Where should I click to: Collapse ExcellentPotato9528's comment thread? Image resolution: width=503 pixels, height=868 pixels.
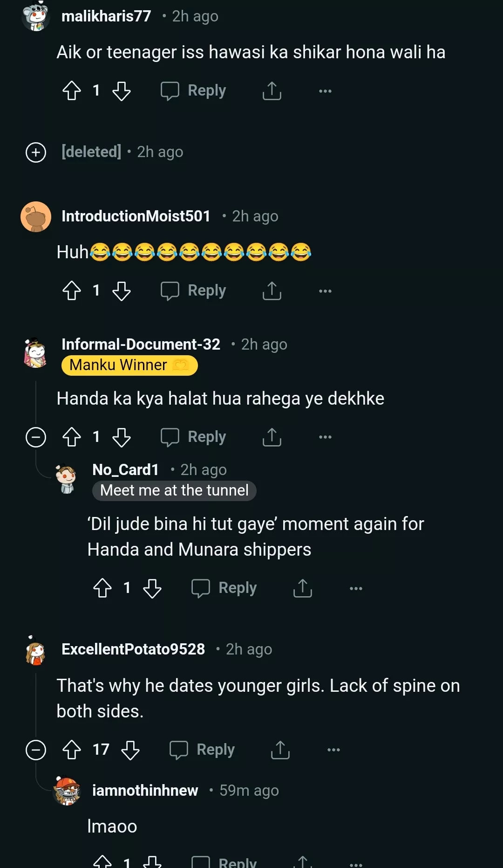(x=36, y=750)
